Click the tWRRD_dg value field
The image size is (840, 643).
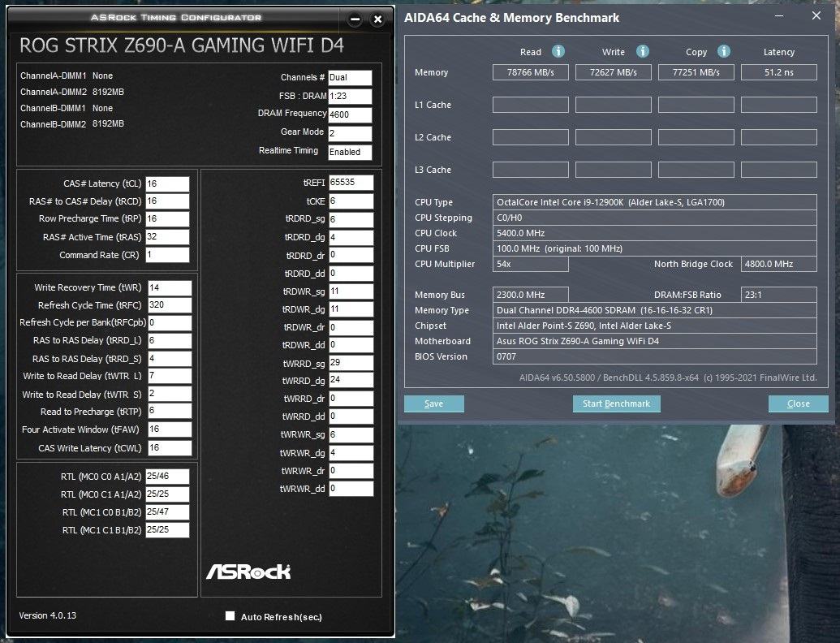[351, 380]
